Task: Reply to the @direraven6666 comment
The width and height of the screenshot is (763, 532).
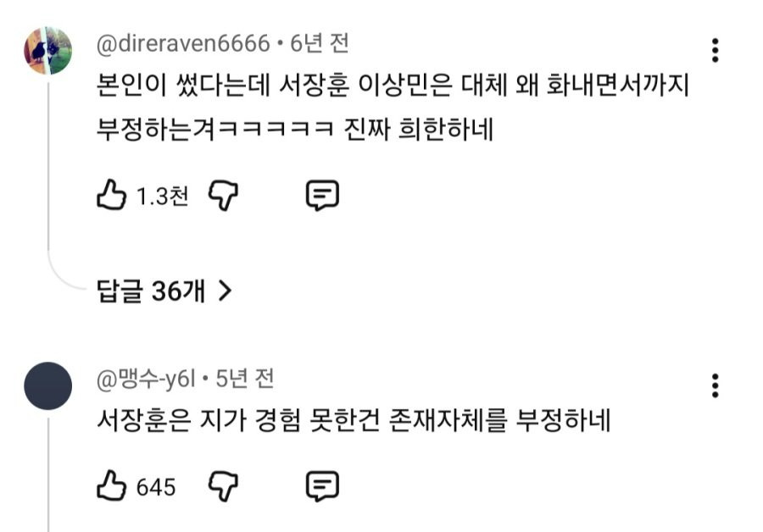Action: point(322,196)
